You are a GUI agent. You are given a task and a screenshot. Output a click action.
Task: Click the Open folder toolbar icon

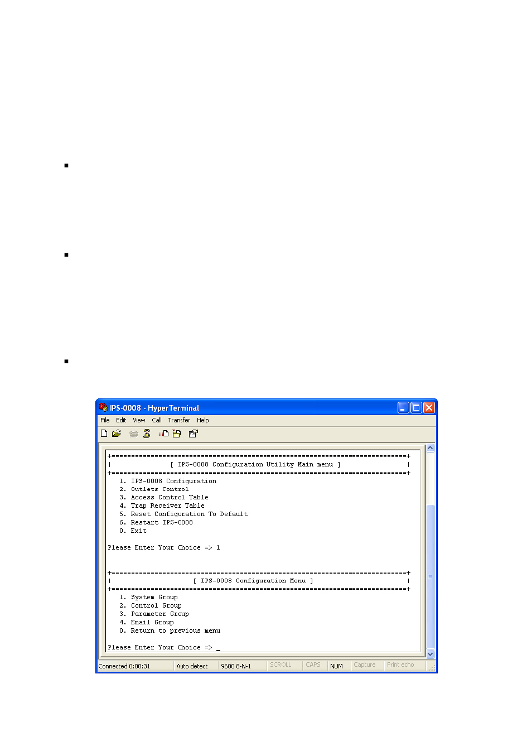[x=117, y=434]
